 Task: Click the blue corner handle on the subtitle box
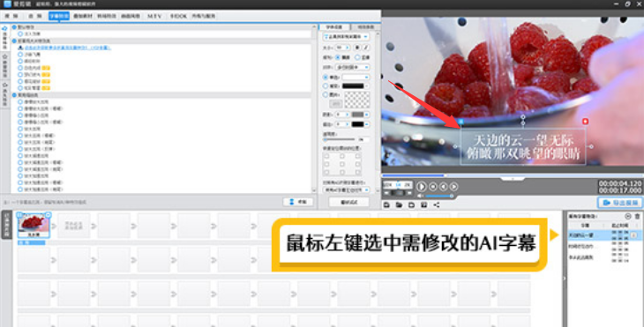click(x=461, y=122)
